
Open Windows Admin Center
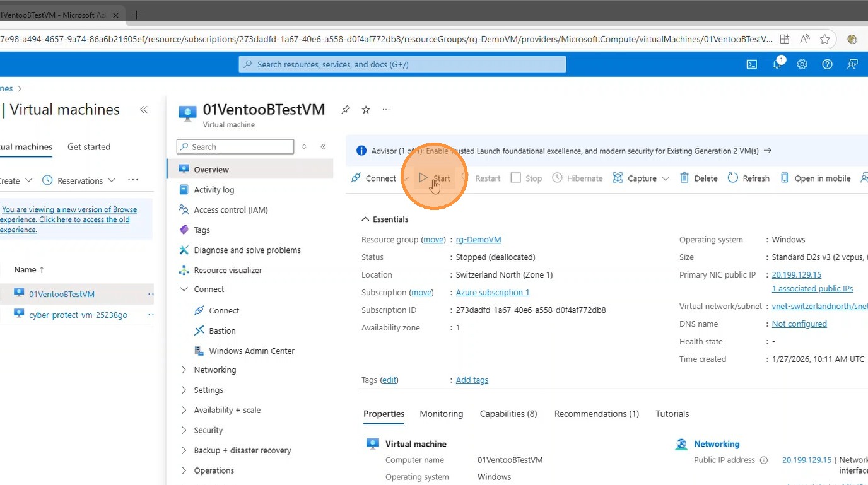pos(252,351)
